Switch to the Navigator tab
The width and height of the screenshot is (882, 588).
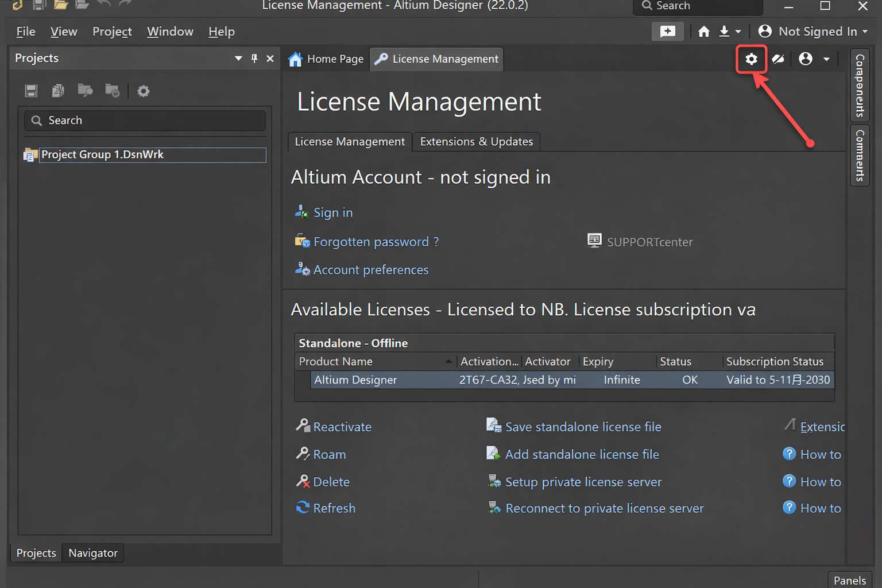pyautogui.click(x=93, y=553)
